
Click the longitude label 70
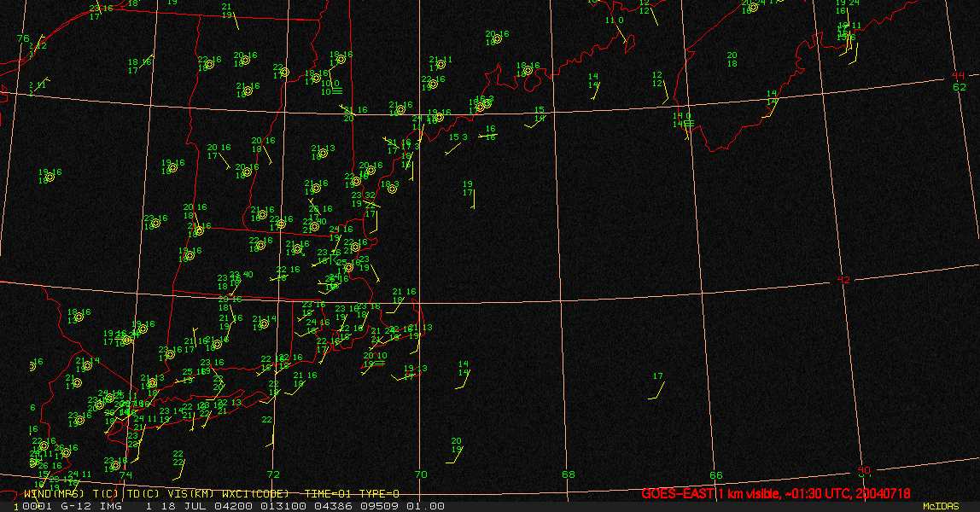(421, 474)
